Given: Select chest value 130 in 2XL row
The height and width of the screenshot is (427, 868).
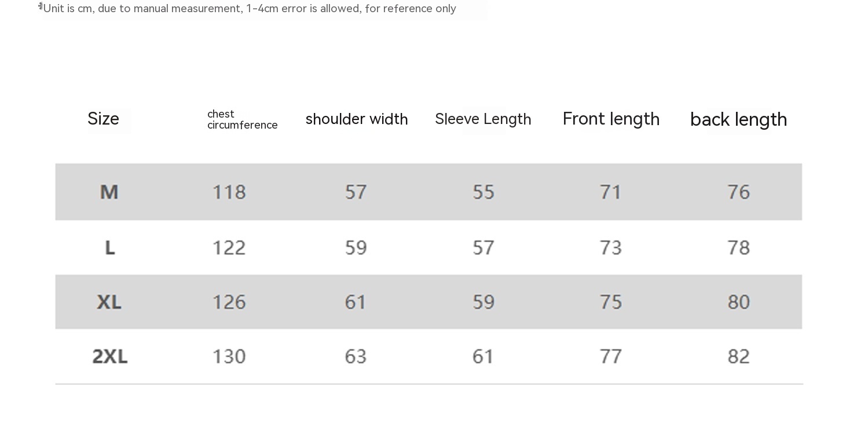Looking at the screenshot, I should 229,356.
